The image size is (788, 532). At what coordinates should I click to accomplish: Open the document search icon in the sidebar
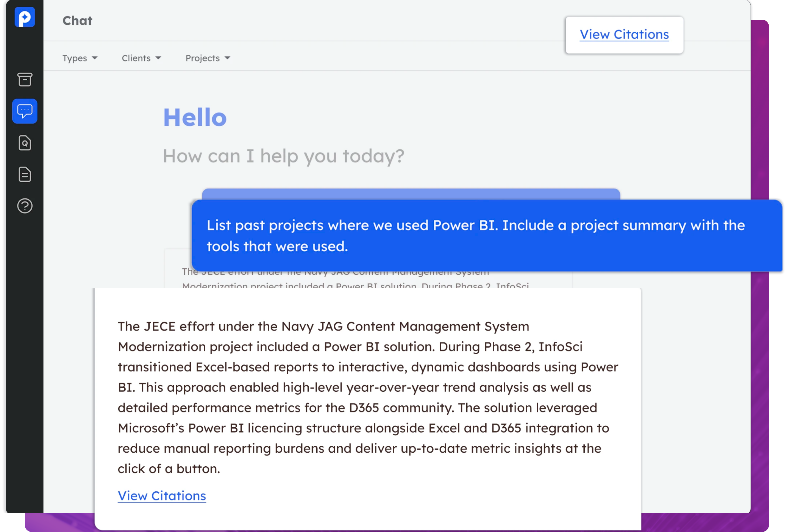click(25, 143)
